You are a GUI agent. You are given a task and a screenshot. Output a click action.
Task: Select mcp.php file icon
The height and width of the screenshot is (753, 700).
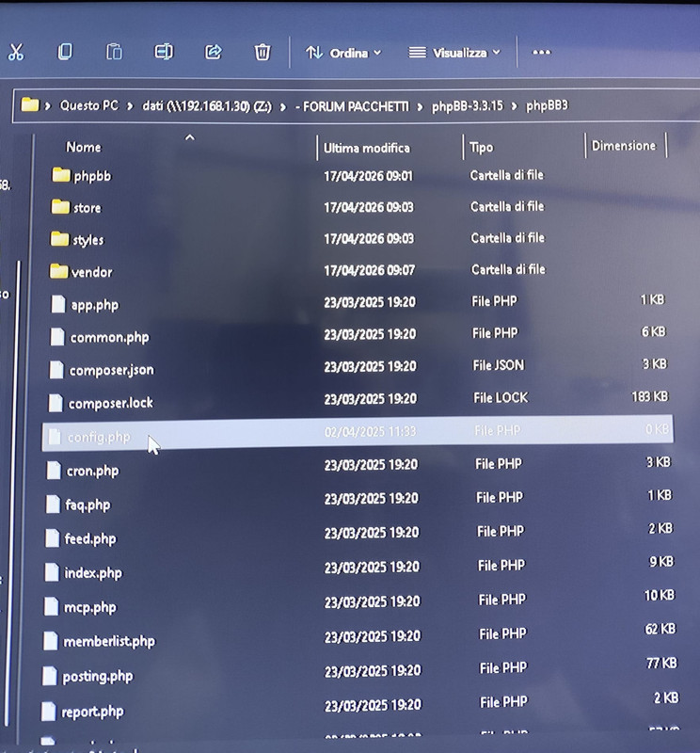[x=51, y=606]
